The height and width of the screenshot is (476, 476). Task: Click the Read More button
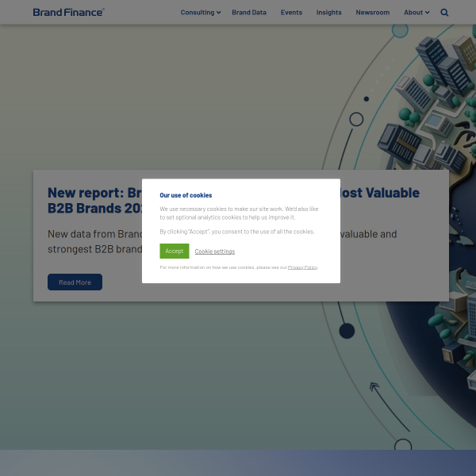pyautogui.click(x=75, y=282)
